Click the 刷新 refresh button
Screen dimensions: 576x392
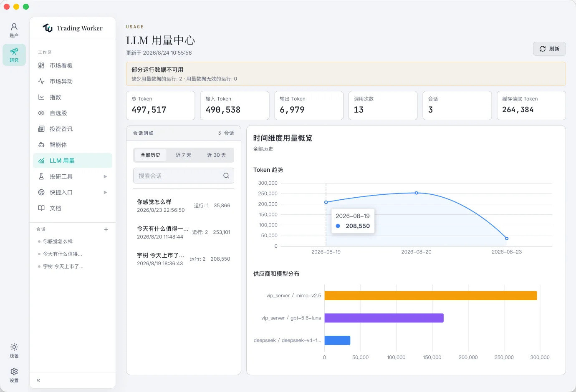coord(549,49)
